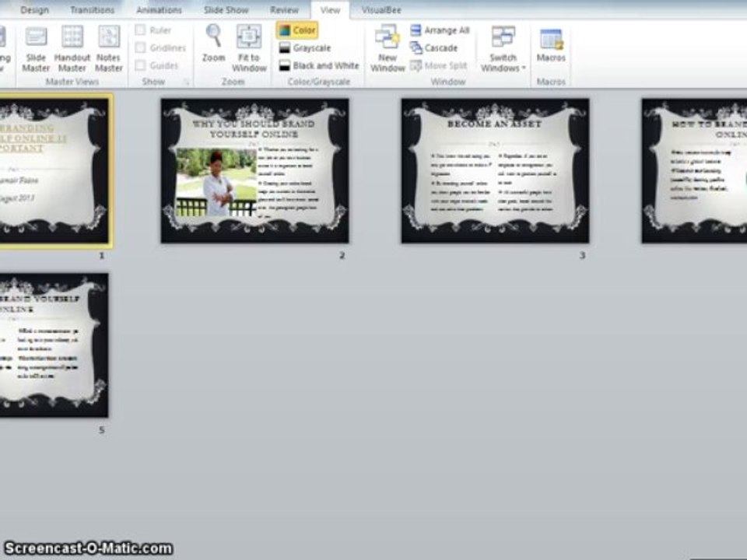The height and width of the screenshot is (560, 747).
Task: Expand the Switch Windows dropdown
Action: 503,48
